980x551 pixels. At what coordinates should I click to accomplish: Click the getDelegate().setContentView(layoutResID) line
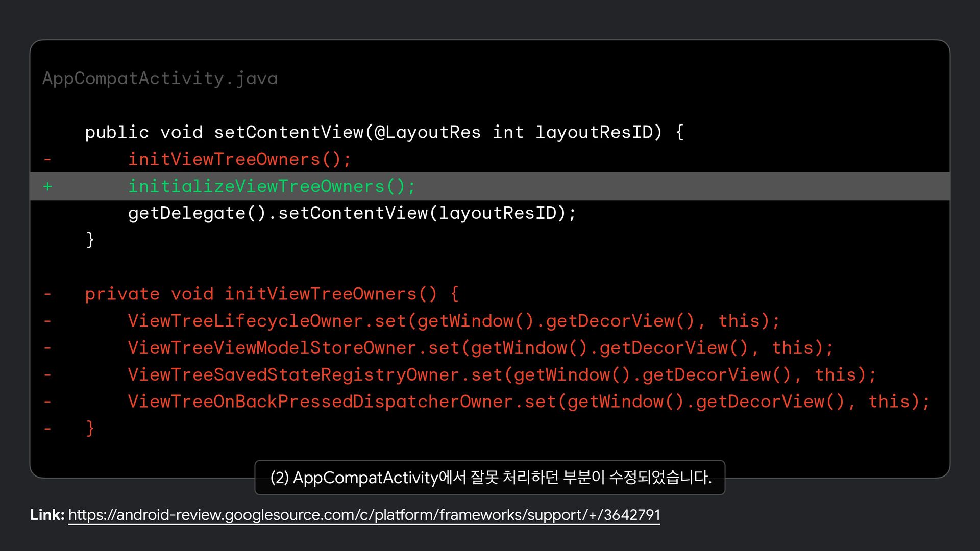click(x=352, y=213)
